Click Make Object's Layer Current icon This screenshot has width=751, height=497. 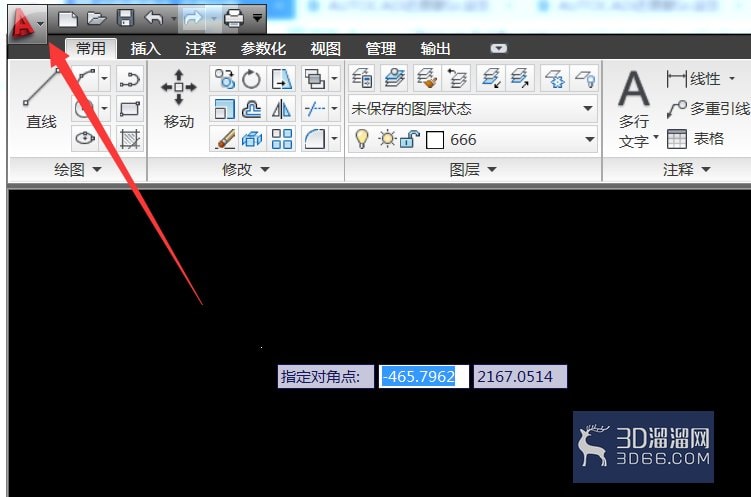point(394,78)
